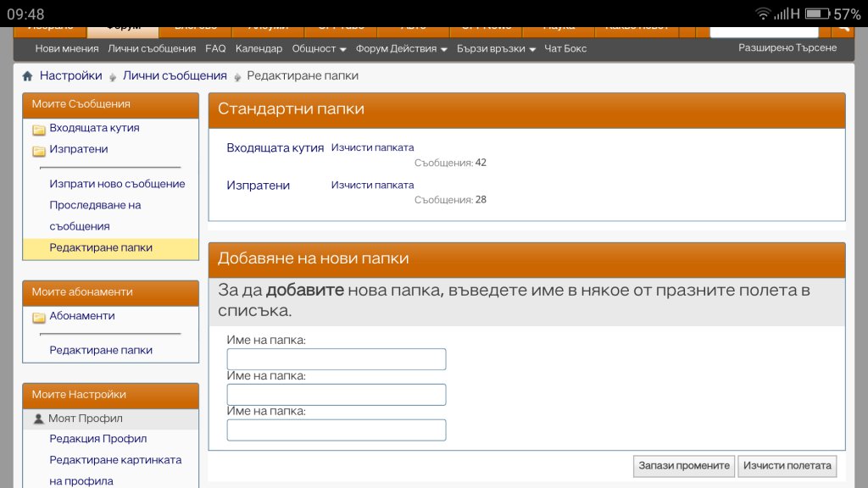Click the home icon in the breadcrumb

[x=28, y=76]
